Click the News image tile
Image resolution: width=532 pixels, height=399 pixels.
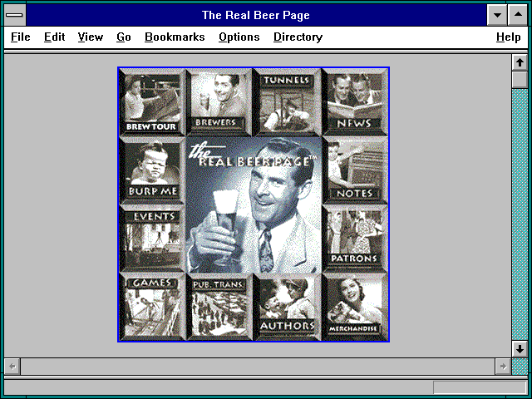point(355,102)
